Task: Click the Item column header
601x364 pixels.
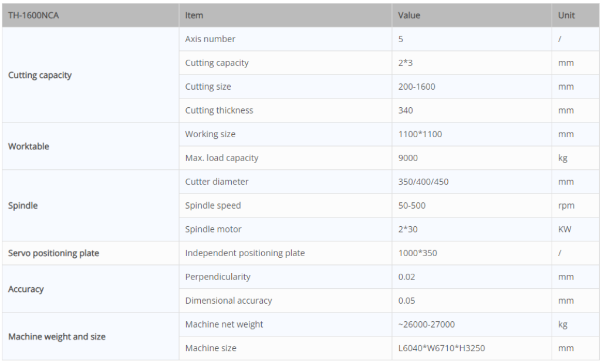Action: pyautogui.click(x=194, y=15)
